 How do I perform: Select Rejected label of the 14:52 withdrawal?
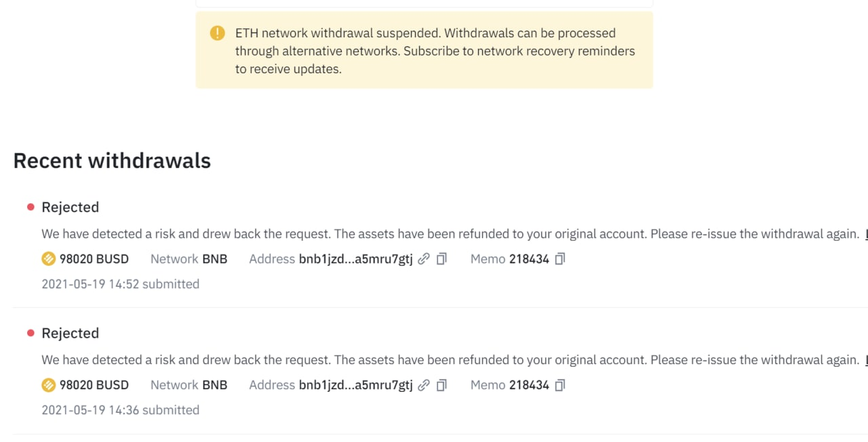tap(71, 207)
